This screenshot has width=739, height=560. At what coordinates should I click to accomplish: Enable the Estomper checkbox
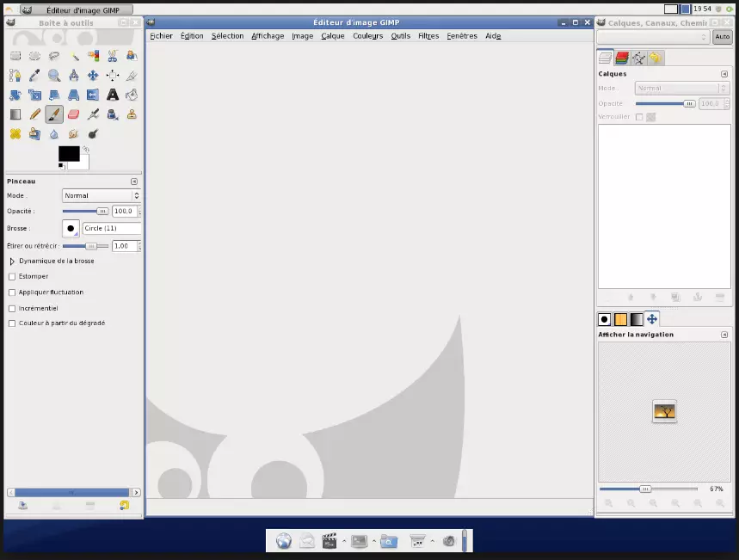[x=12, y=277]
